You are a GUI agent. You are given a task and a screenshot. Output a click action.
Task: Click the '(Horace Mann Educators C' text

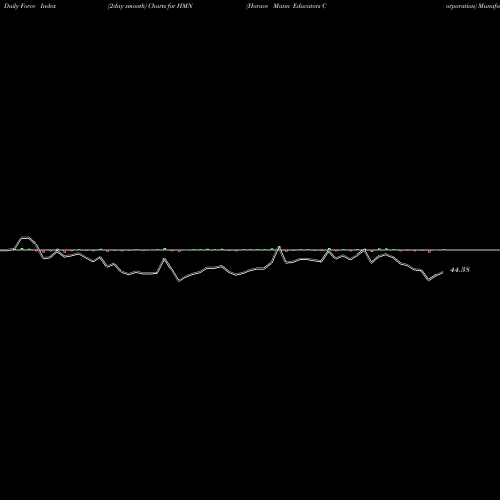click(x=286, y=6)
